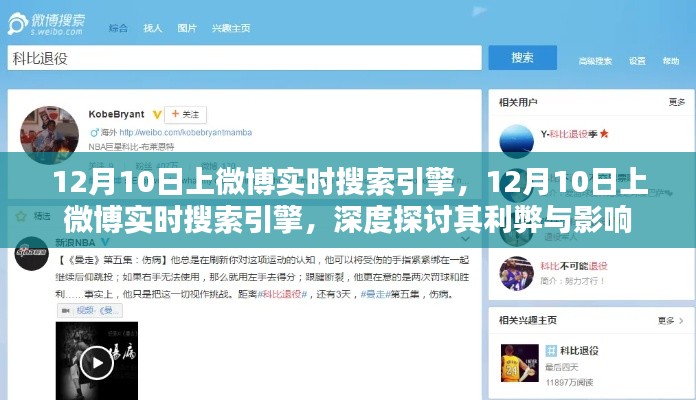
Task: Switch to the 综合 tab
Action: pyautogui.click(x=118, y=28)
